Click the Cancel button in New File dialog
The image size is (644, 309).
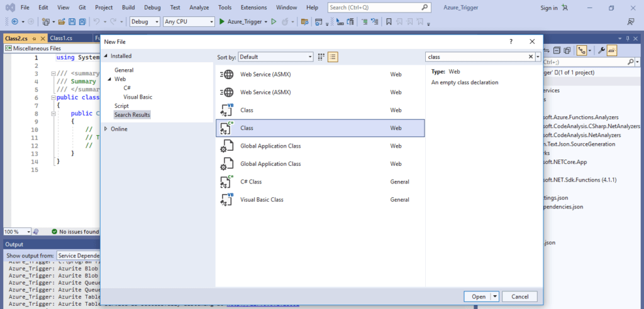pos(519,296)
